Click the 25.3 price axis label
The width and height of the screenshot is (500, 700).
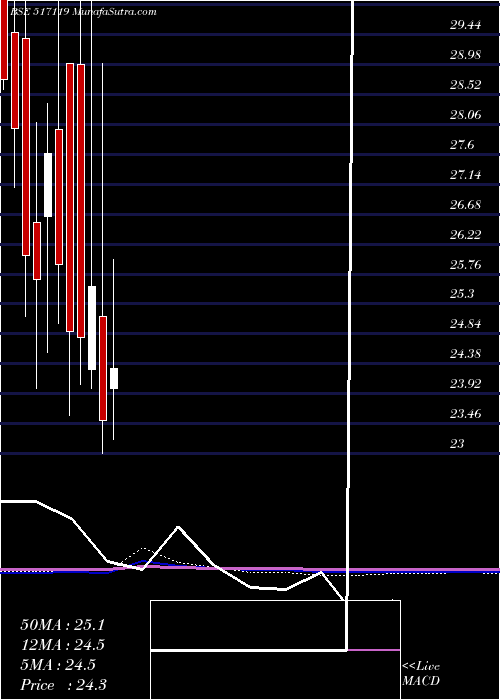(x=462, y=294)
